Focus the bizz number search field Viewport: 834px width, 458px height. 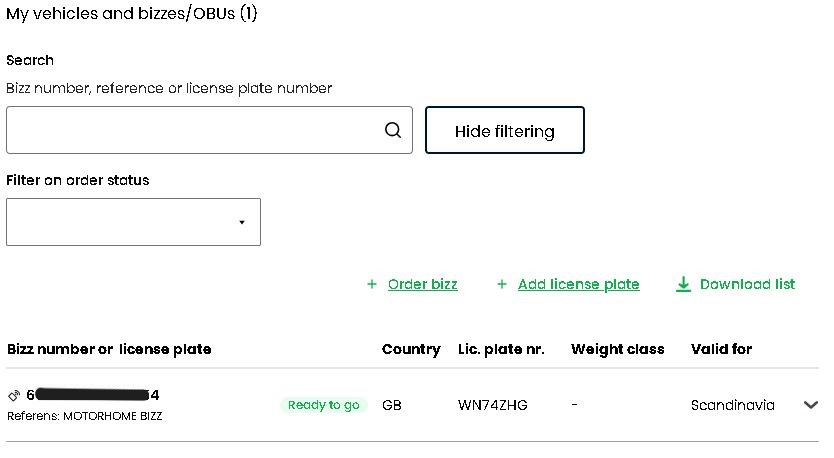[x=210, y=130]
